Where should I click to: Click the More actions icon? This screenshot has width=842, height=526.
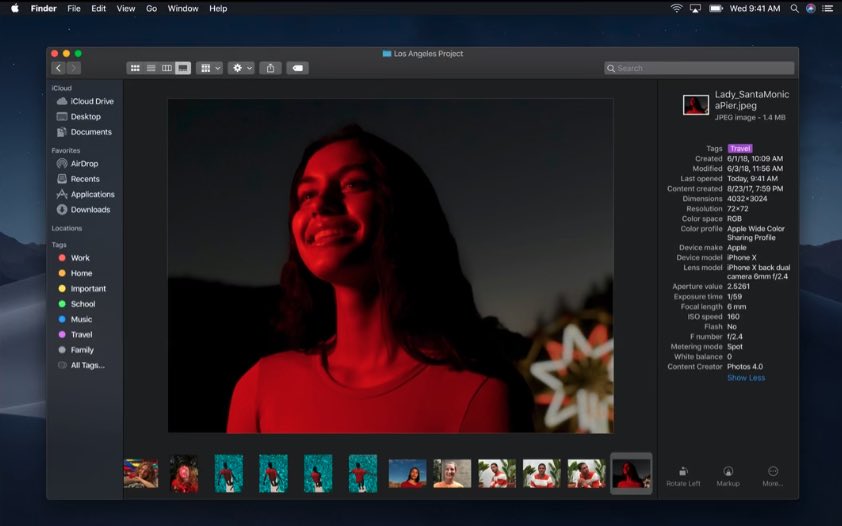click(x=773, y=472)
